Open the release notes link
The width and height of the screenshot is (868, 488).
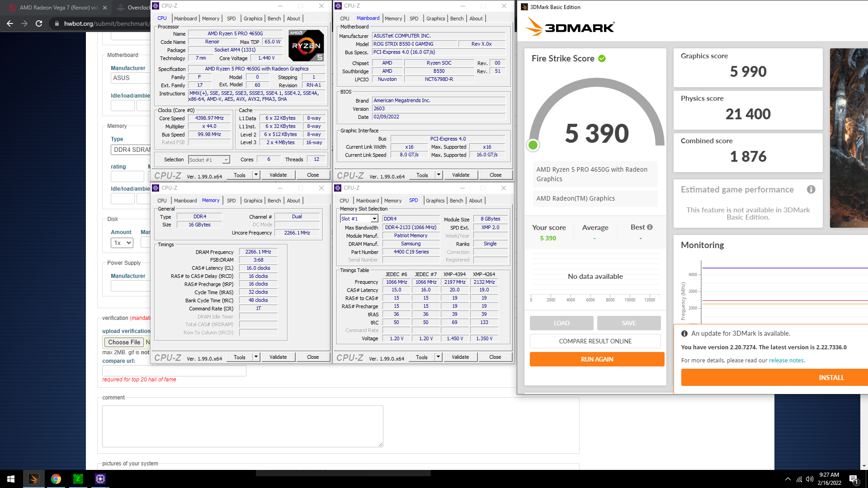pos(787,360)
